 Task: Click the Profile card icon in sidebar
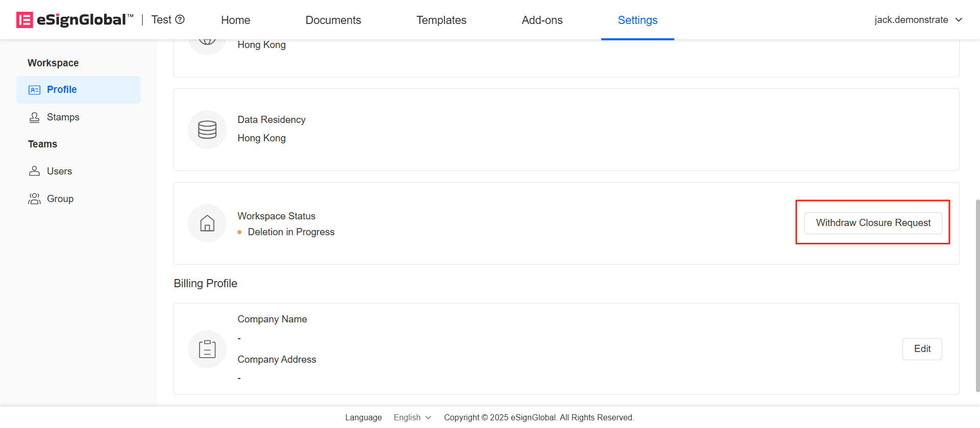point(34,90)
